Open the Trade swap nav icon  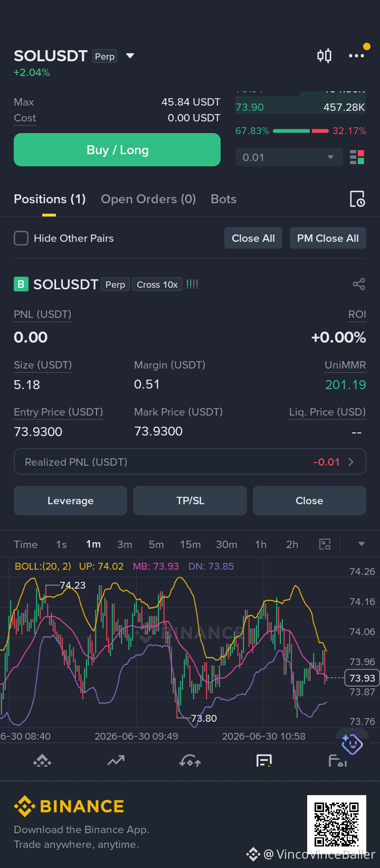pyautogui.click(x=190, y=761)
